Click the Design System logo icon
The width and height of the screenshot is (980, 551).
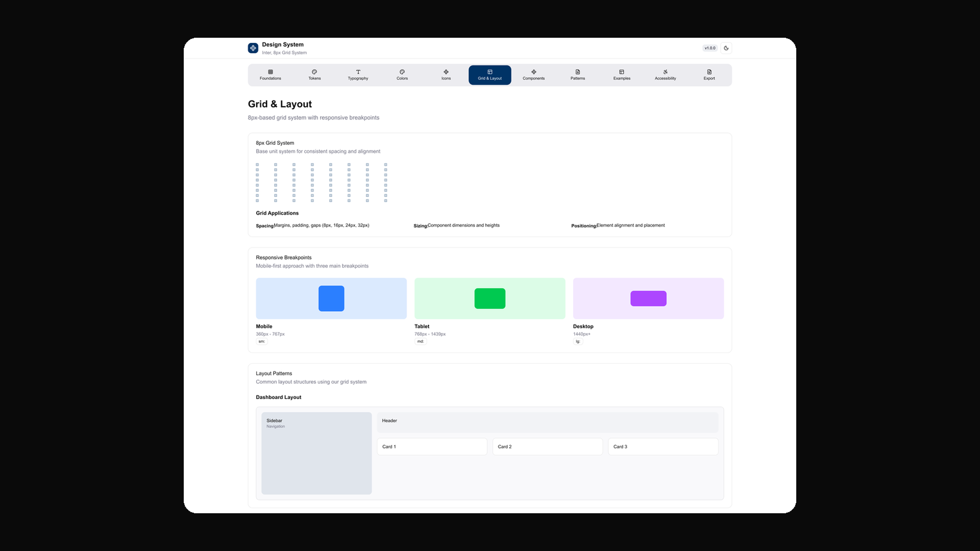pos(253,48)
